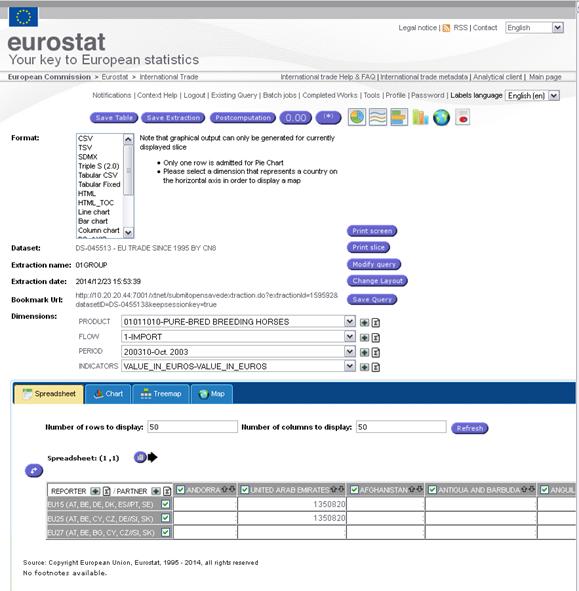Open the Labels language dropdown
Screen dimensions: 579x591
(532, 96)
